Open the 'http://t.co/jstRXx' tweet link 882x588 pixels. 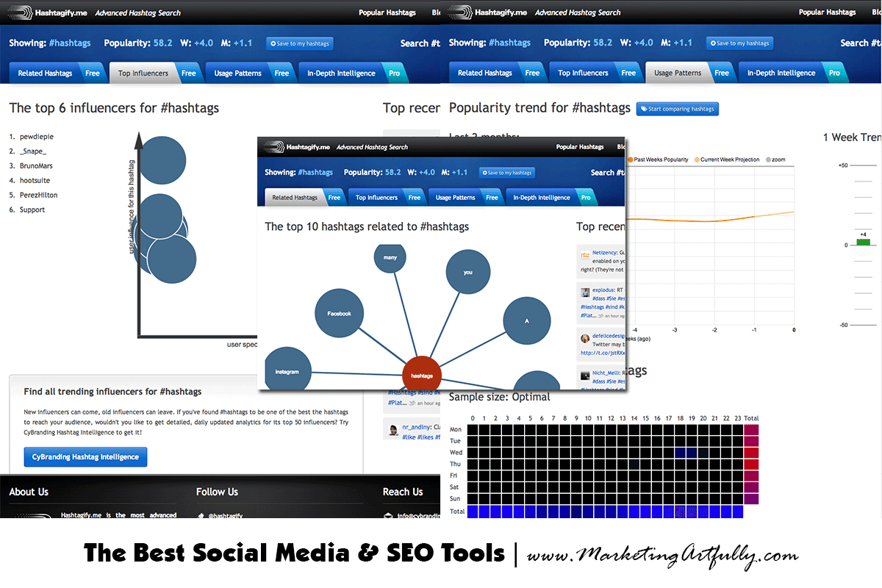tap(603, 353)
